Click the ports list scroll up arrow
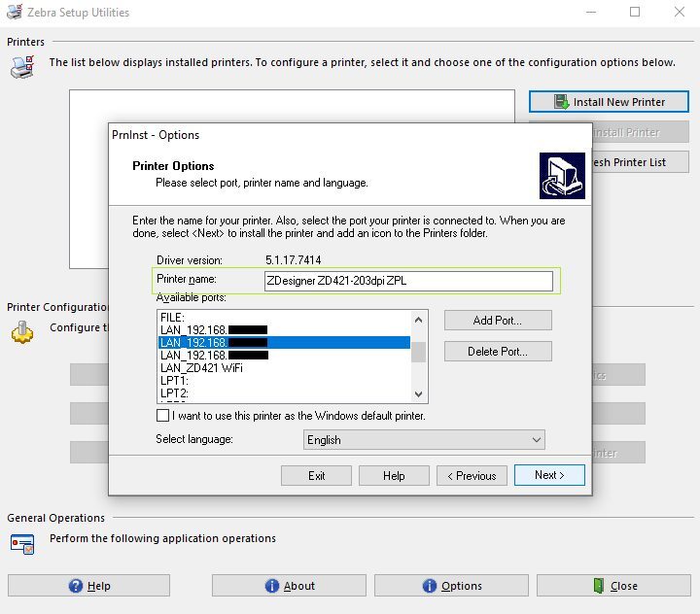Screen dimensions: 700x614 tap(418, 320)
